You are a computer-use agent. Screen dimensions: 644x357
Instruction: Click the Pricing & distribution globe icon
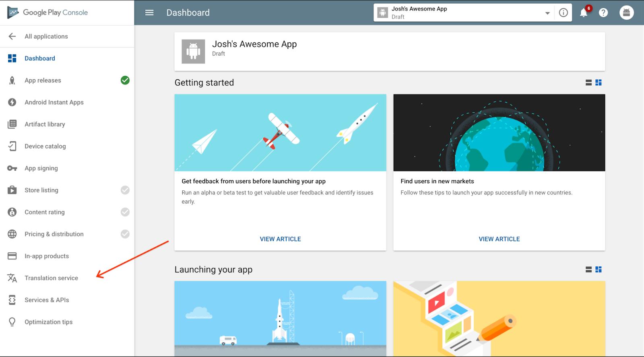(12, 234)
